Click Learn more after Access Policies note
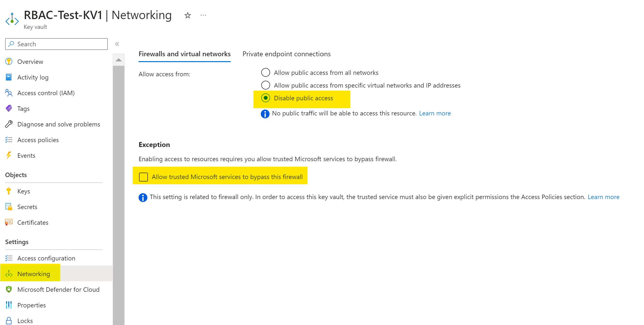The image size is (644, 325). click(603, 197)
